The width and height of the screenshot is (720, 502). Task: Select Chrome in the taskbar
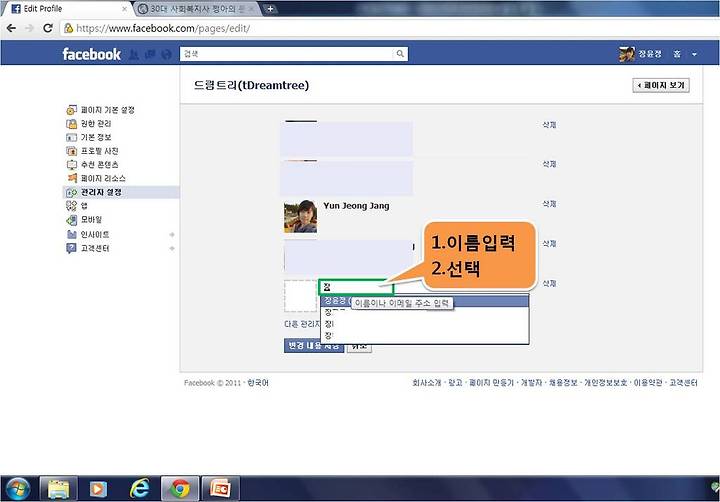[x=180, y=489]
